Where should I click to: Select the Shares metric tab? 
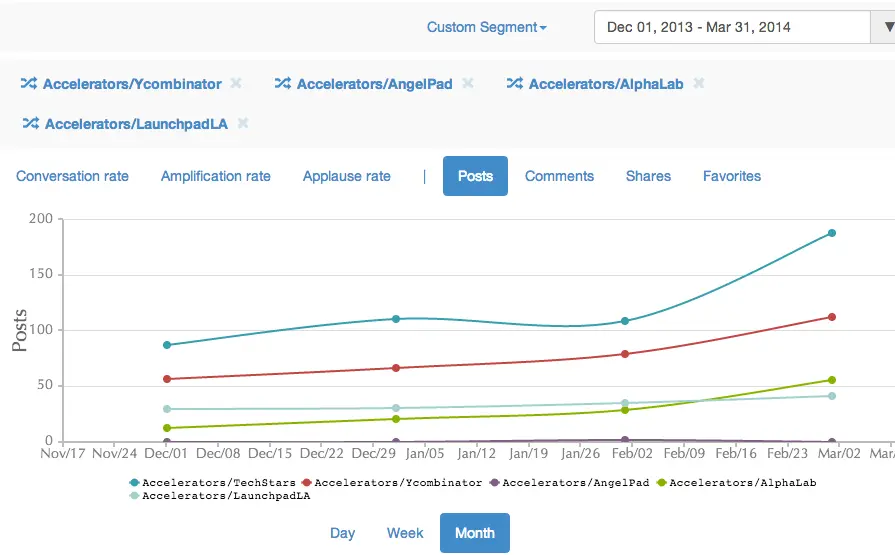648,176
